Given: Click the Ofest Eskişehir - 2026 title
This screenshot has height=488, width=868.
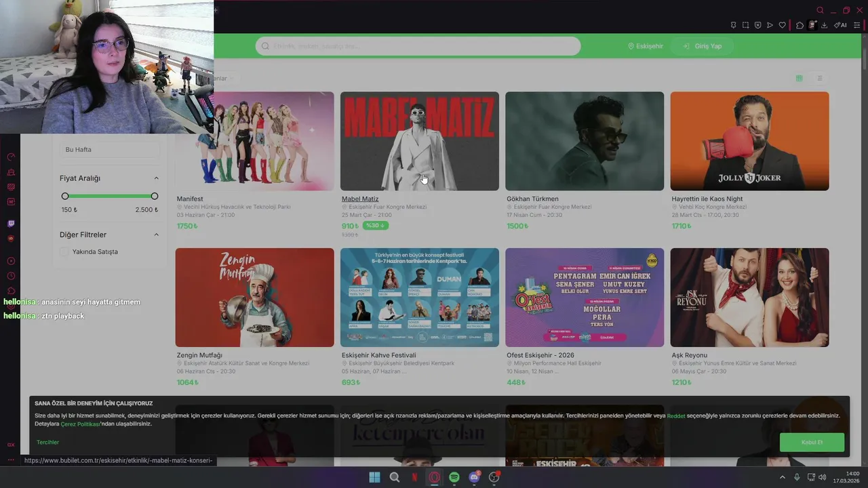Looking at the screenshot, I should pos(540,355).
